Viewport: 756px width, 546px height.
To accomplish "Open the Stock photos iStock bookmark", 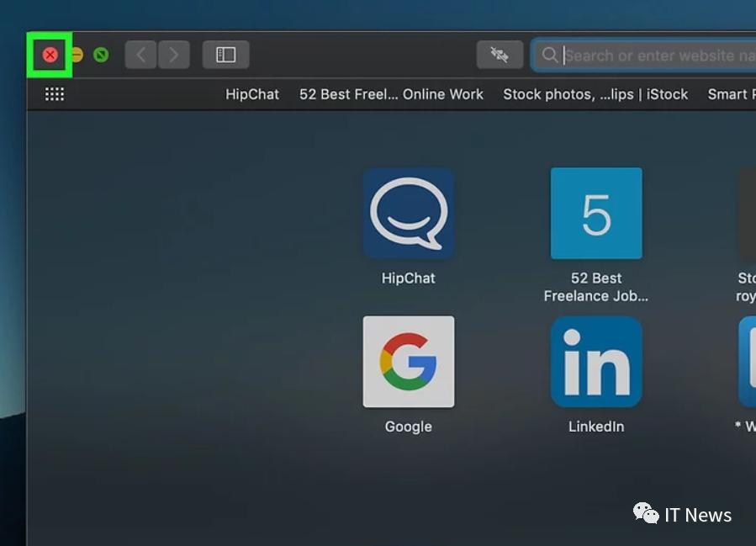I will [x=595, y=94].
